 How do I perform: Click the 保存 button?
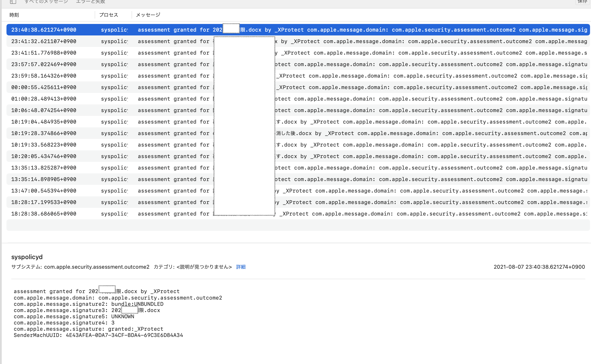(x=582, y=2)
